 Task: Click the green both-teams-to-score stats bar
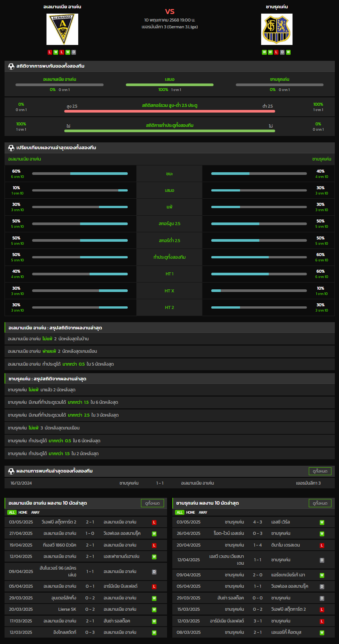tap(170, 131)
